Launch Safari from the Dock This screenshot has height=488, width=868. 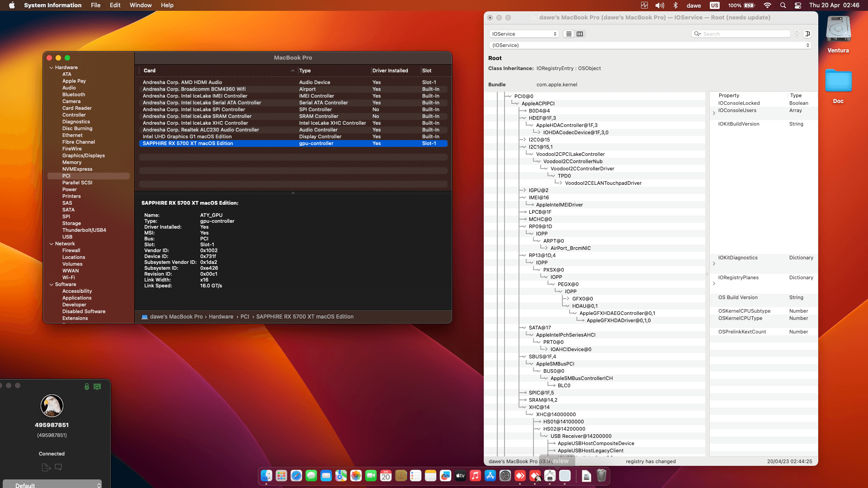[x=296, y=476]
